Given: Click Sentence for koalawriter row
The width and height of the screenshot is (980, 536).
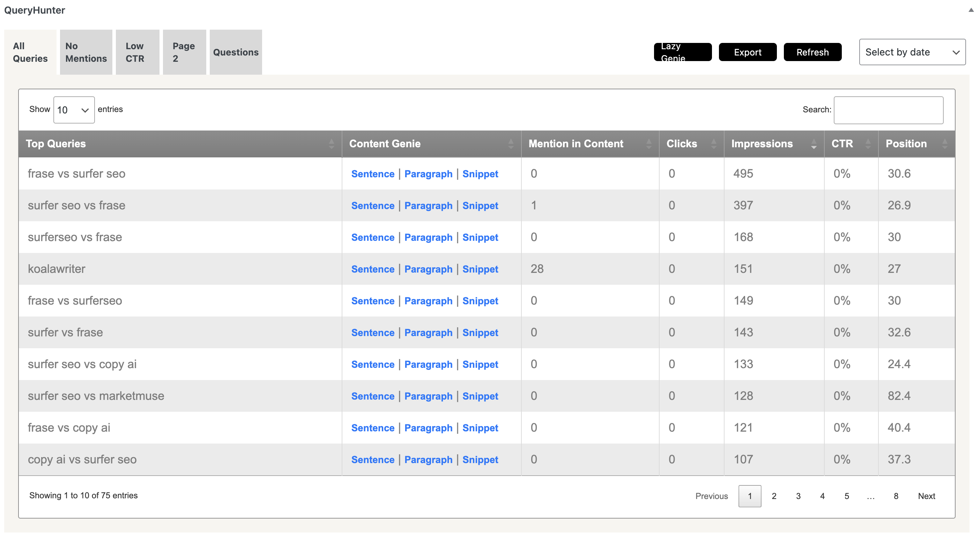Looking at the screenshot, I should (373, 269).
